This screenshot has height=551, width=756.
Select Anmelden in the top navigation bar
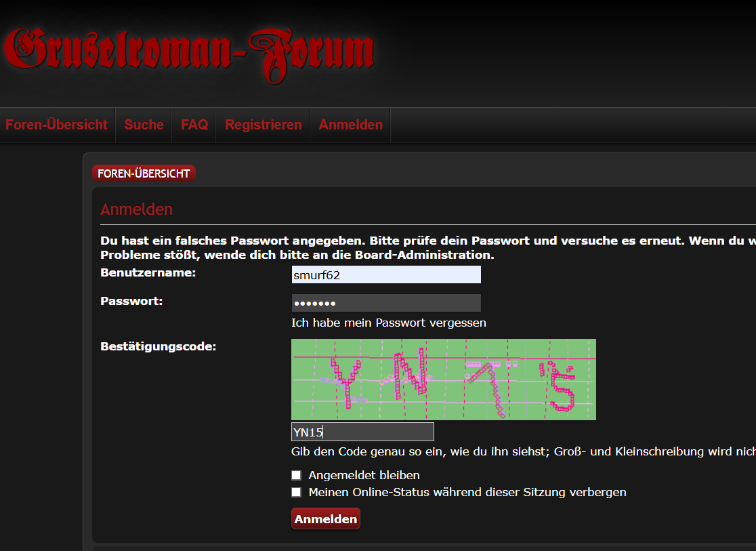pyautogui.click(x=350, y=125)
